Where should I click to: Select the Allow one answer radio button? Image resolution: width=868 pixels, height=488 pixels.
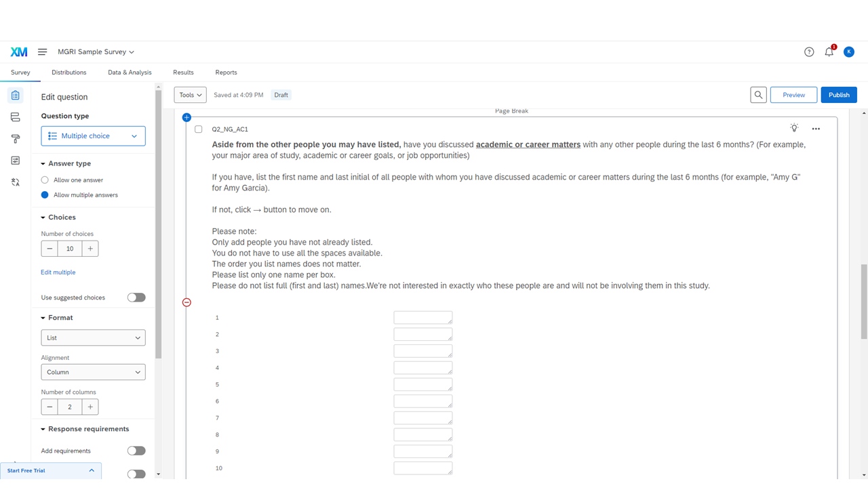click(45, 180)
